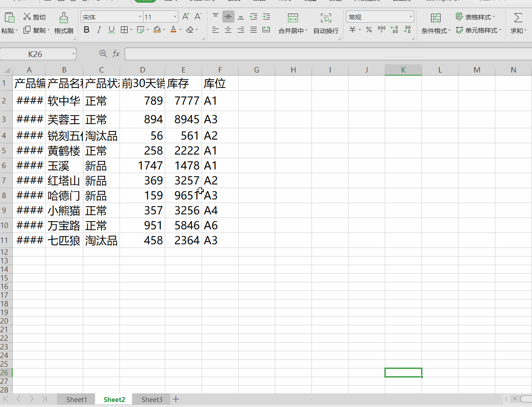Add a new sheet with the plus button

pyautogui.click(x=176, y=399)
